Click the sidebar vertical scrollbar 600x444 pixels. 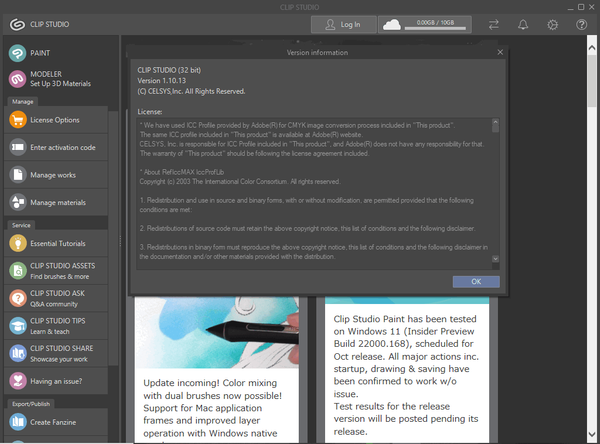(113, 237)
